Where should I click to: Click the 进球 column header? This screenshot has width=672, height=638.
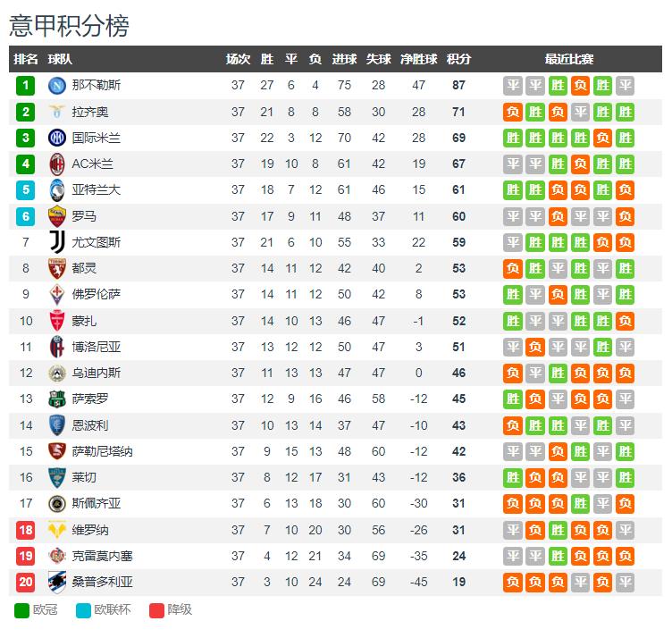pos(344,59)
